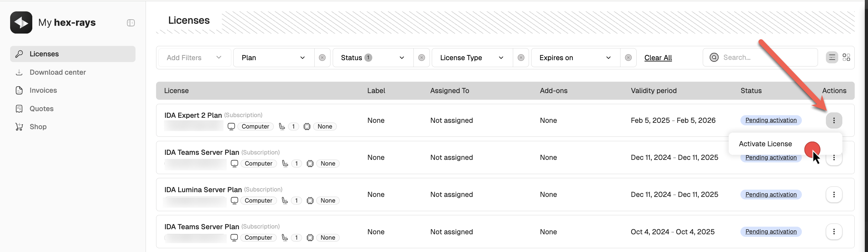The height and width of the screenshot is (252, 868).
Task: Open actions menu for IDA Expert 2 Plan
Action: pyautogui.click(x=834, y=120)
